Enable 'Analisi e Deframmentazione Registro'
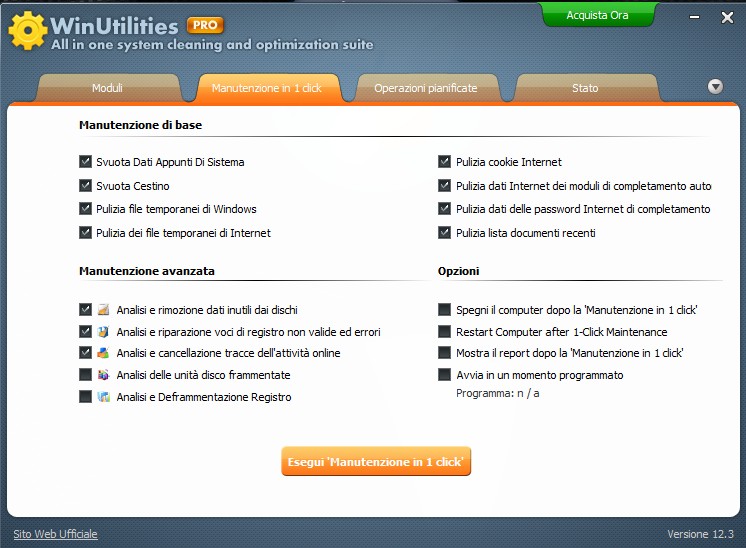746x548 pixels. coord(86,397)
